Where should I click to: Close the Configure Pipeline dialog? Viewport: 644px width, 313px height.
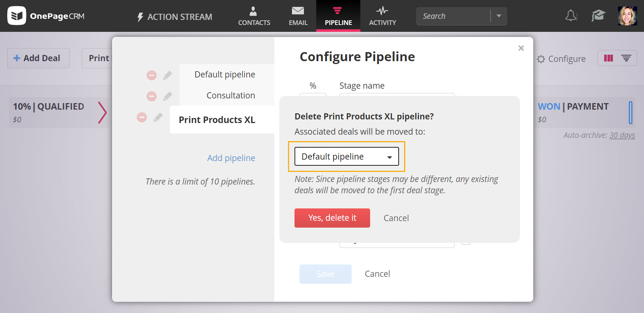pyautogui.click(x=521, y=48)
